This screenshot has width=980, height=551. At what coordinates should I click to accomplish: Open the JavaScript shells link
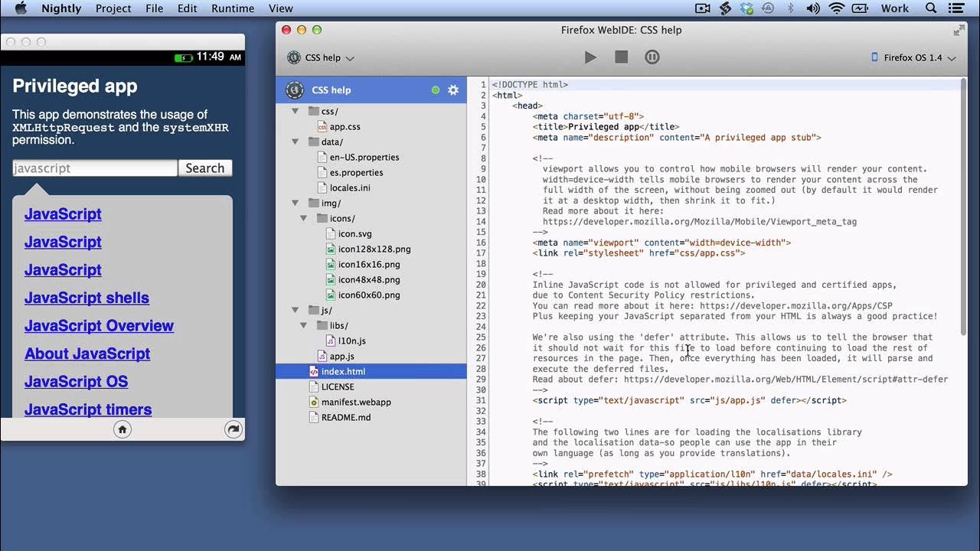tap(87, 298)
